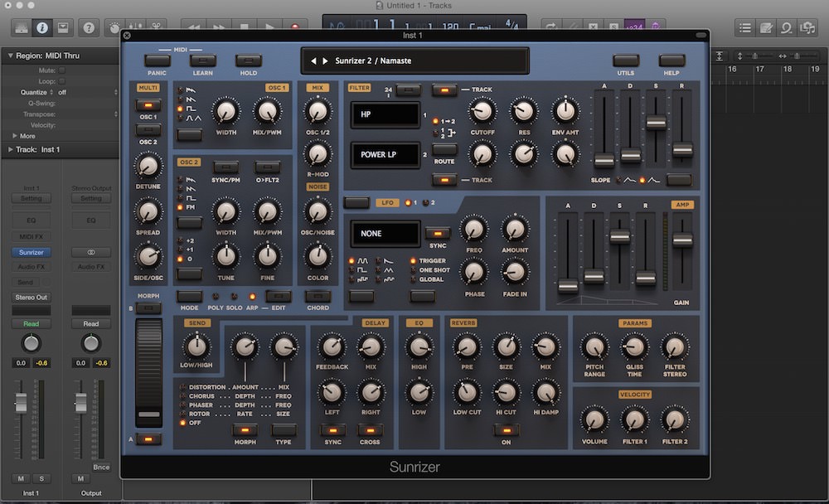
Task: Open the List Editors icon in toolbar
Action: pos(745,27)
